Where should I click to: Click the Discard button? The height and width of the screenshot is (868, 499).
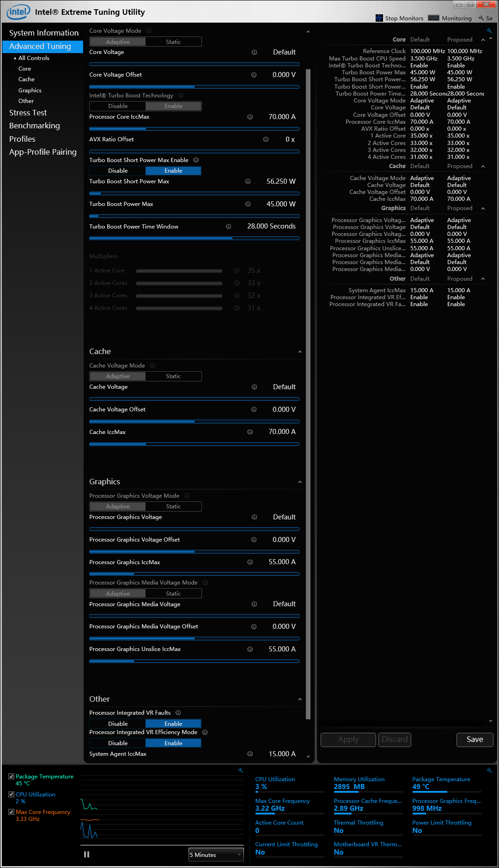395,740
